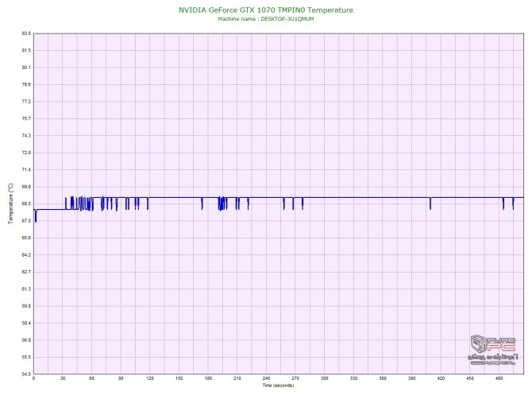Screen dimensions: 532x399
Task: Pick the 56.9 temperature axis label
Action: coord(26,340)
